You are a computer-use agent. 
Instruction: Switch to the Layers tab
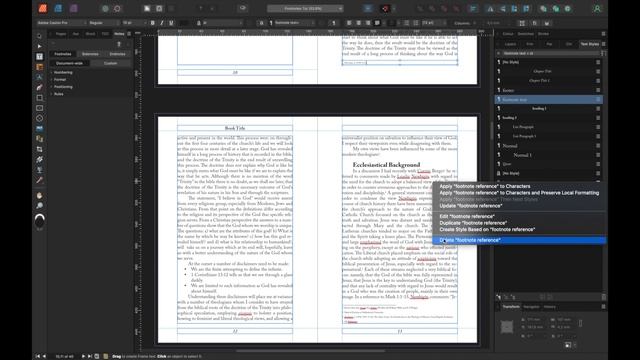510,44
